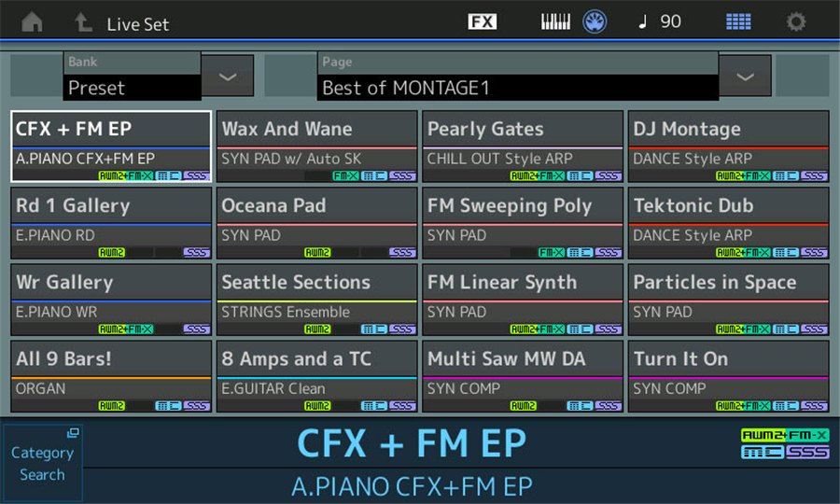Select the Seattle Sections strings slot
840x504 pixels.
click(x=316, y=299)
